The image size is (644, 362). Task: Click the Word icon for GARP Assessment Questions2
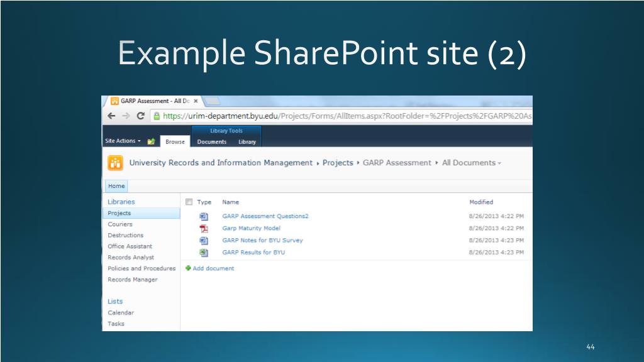point(204,216)
